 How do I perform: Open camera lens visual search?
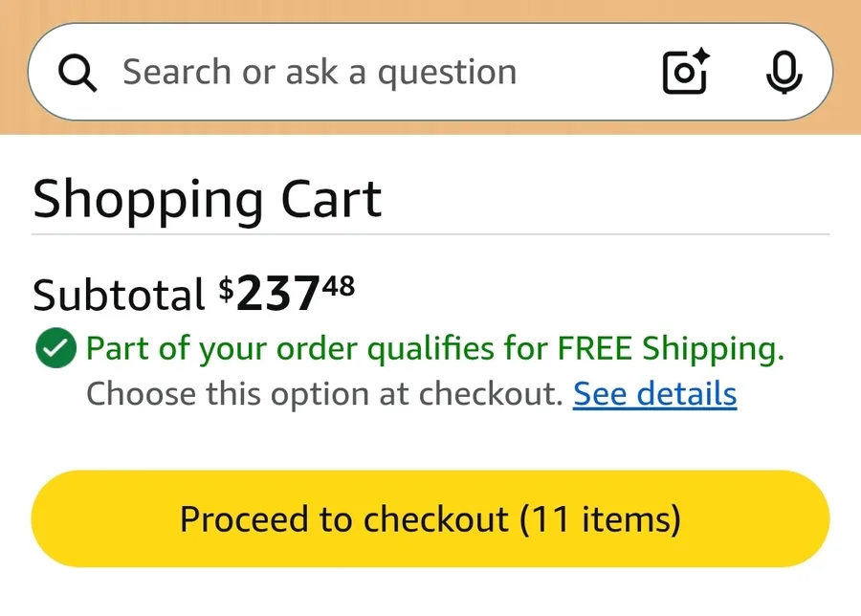coord(684,74)
